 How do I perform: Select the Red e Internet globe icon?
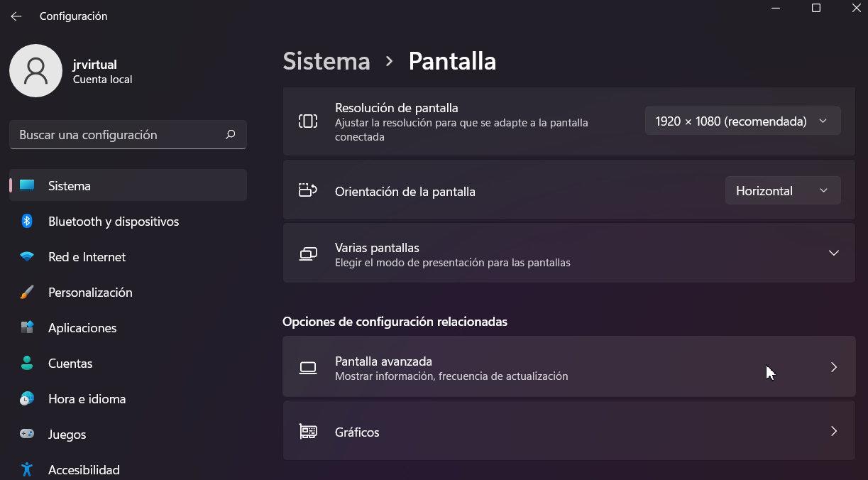[26, 256]
